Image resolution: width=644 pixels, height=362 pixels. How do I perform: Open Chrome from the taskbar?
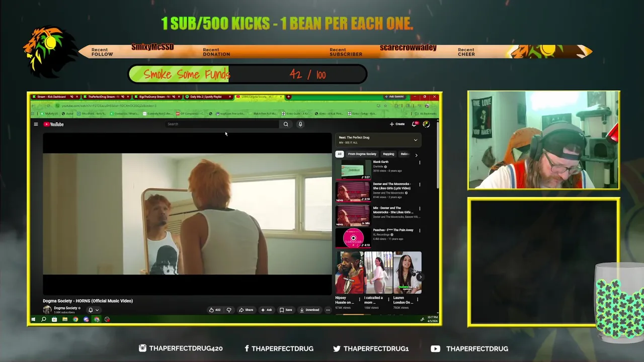[75, 319]
